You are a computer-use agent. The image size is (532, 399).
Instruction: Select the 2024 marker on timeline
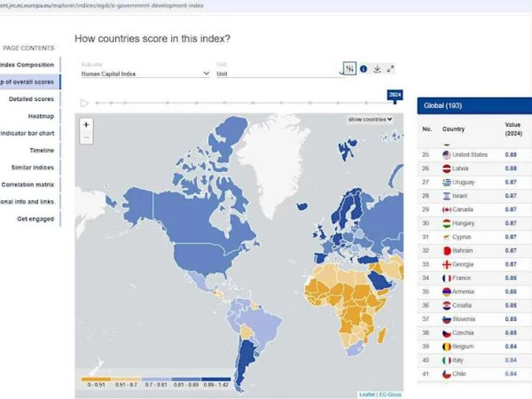tap(395, 103)
